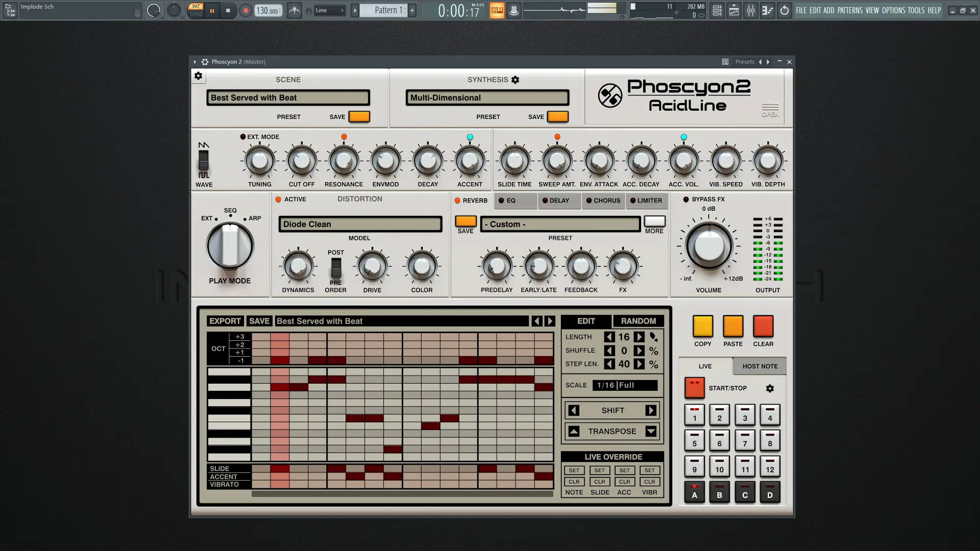Click the record button in the transport bar
The width and height of the screenshot is (980, 551).
pos(246,10)
